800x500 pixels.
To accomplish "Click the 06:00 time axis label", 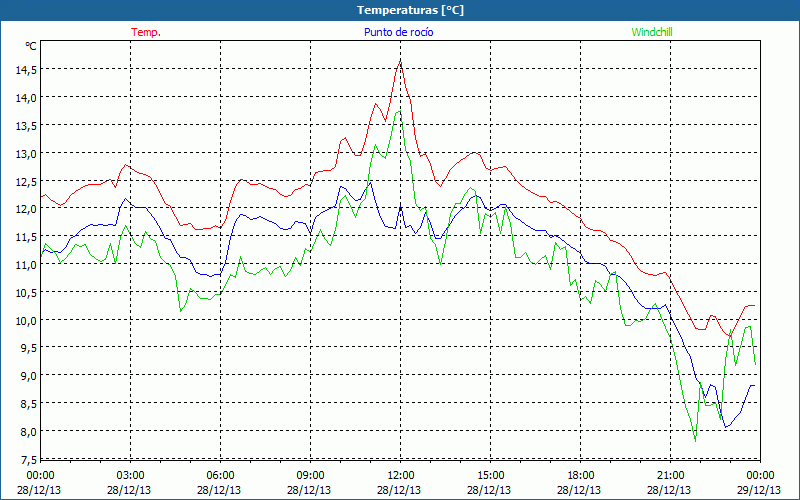I will (220, 475).
